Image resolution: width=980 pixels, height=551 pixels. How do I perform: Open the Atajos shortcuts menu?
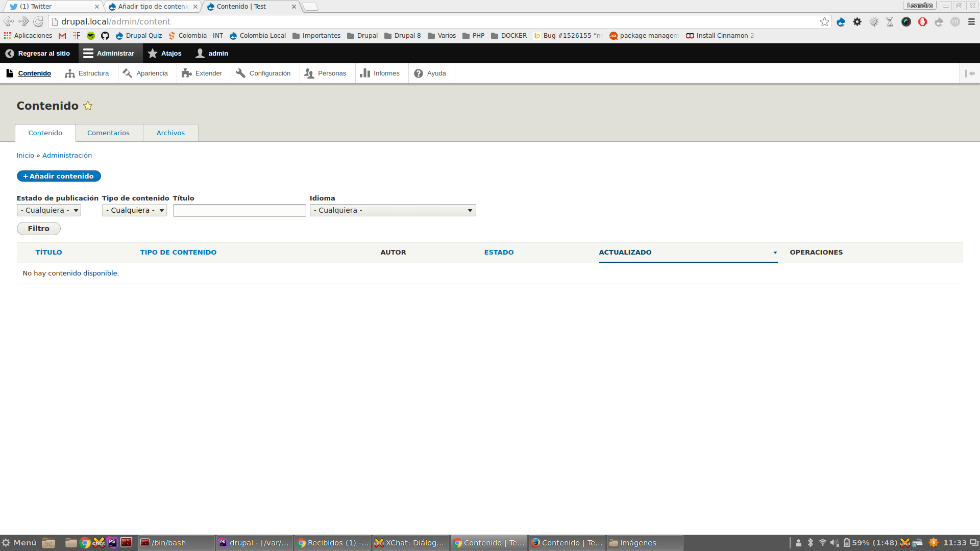165,54
